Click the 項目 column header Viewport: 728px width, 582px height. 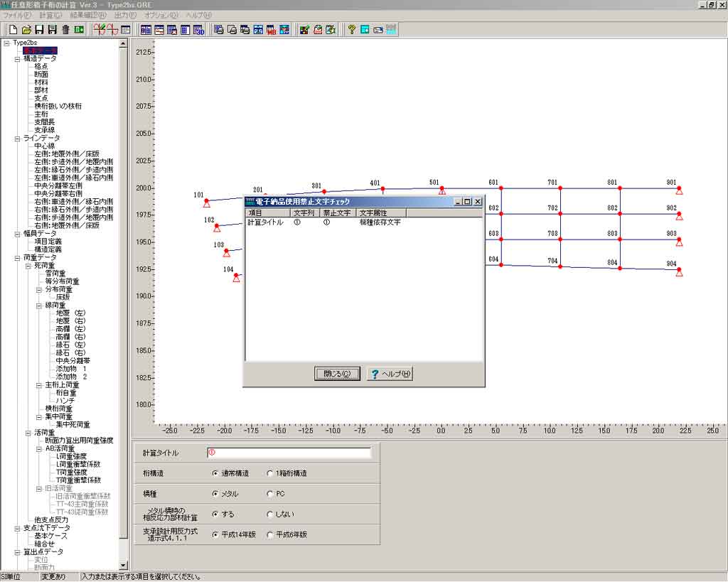[x=268, y=213]
